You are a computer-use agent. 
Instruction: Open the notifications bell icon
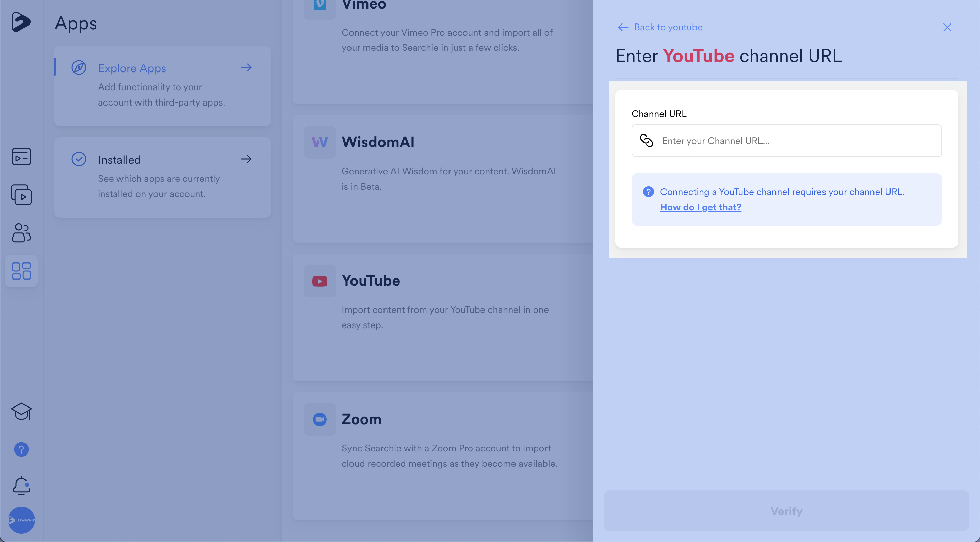click(21, 485)
